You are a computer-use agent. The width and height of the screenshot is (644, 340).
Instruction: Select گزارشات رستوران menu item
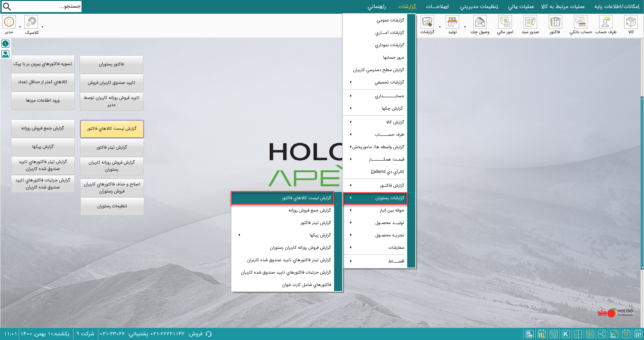point(375,198)
